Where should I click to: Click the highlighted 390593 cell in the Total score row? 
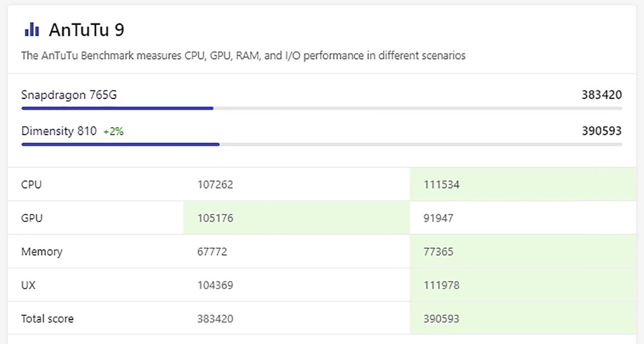click(523, 318)
